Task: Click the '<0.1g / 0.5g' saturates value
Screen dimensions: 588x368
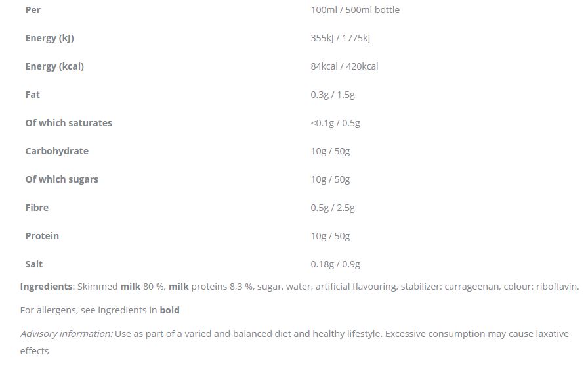Action: (335, 123)
